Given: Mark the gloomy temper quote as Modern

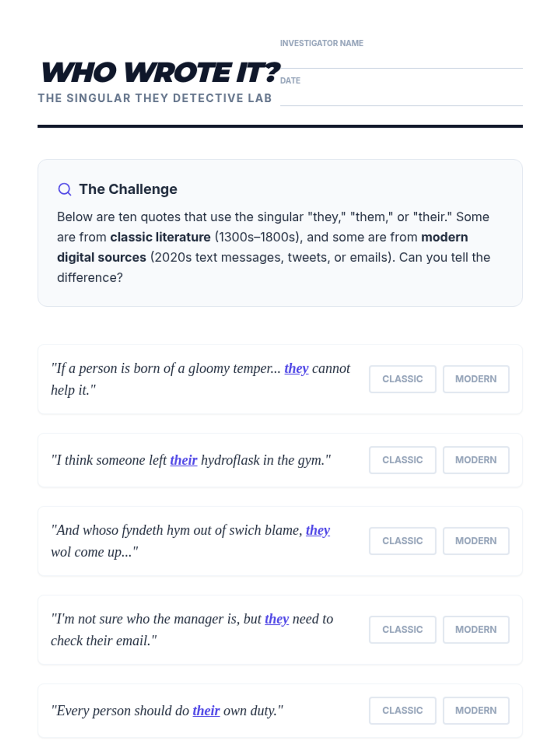Looking at the screenshot, I should (x=476, y=379).
